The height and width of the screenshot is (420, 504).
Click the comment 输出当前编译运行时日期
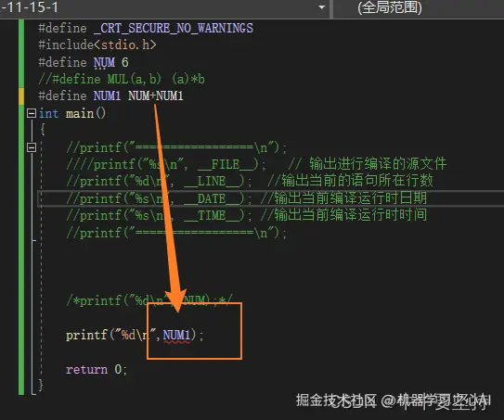(x=350, y=197)
